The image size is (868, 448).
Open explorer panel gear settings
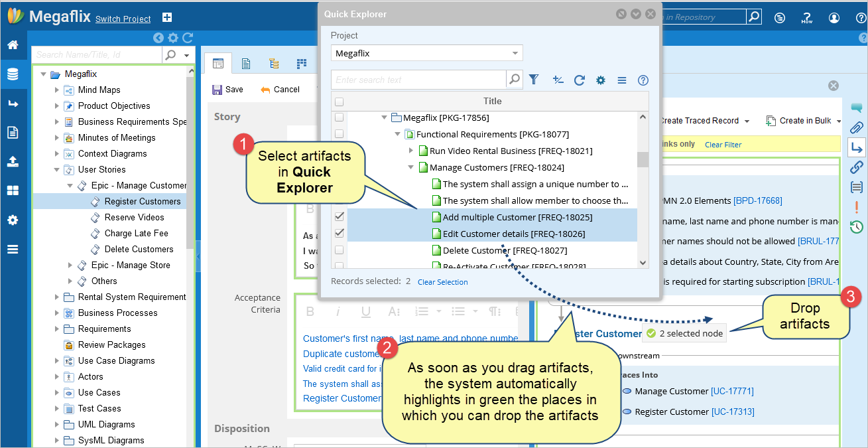(172, 38)
